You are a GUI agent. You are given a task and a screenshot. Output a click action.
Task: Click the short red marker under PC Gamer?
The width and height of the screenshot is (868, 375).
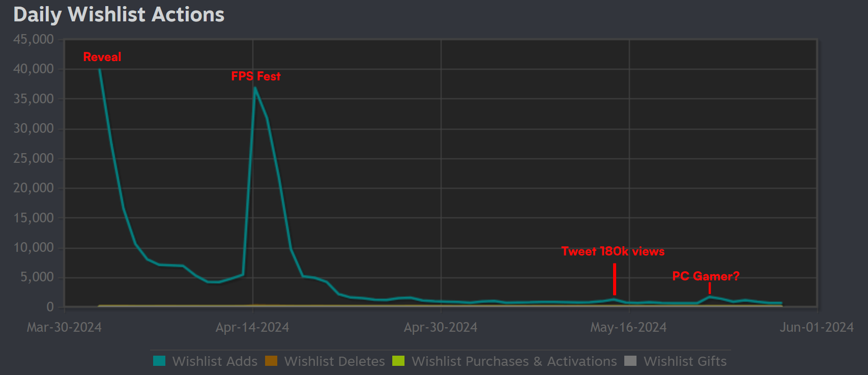click(710, 289)
